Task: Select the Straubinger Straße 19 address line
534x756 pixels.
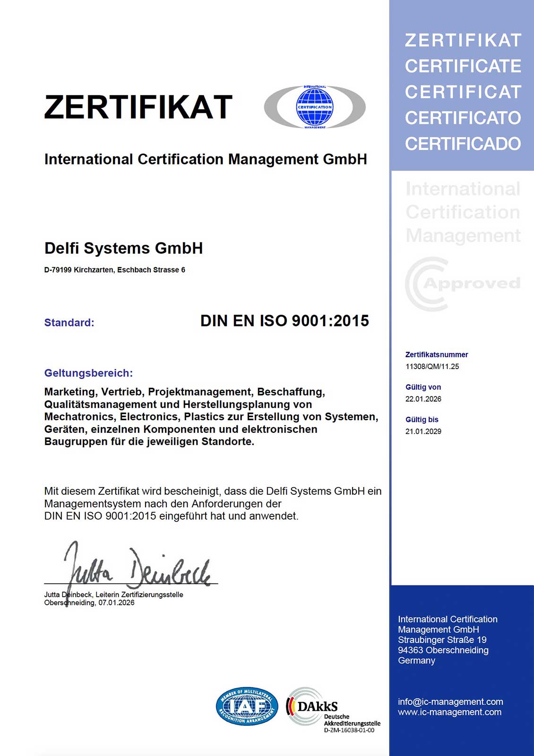Action: (x=442, y=640)
